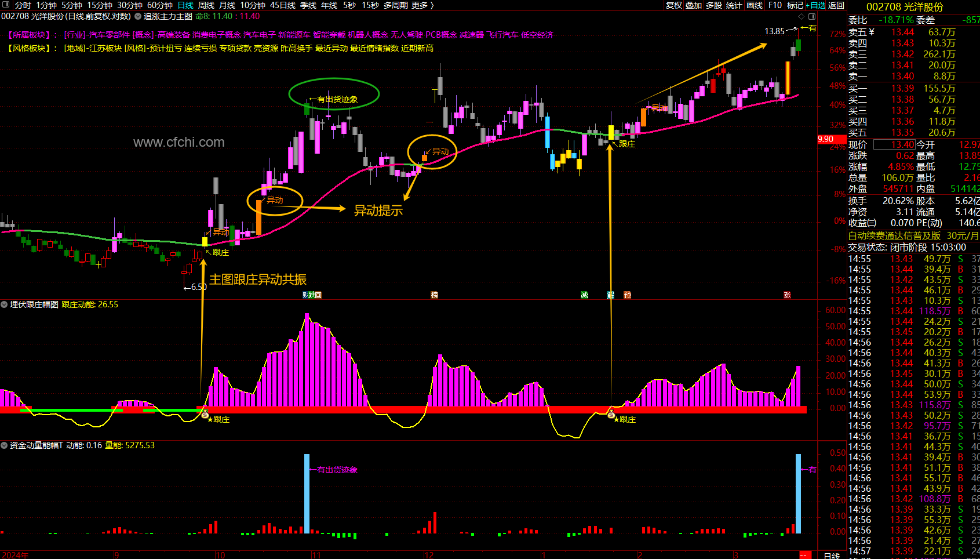
Task: Open the 追涨主力主图 indicator dropdown arrow
Action: [x=138, y=16]
